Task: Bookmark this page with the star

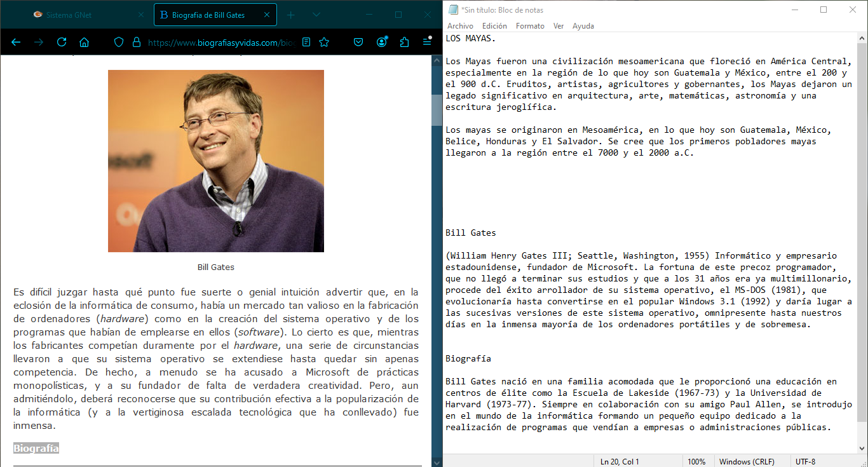Action: [324, 42]
